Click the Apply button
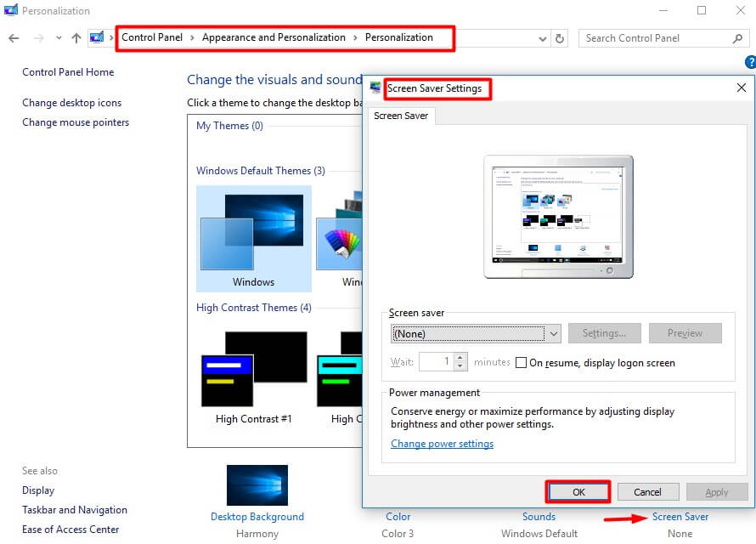The width and height of the screenshot is (756, 544). (x=717, y=492)
